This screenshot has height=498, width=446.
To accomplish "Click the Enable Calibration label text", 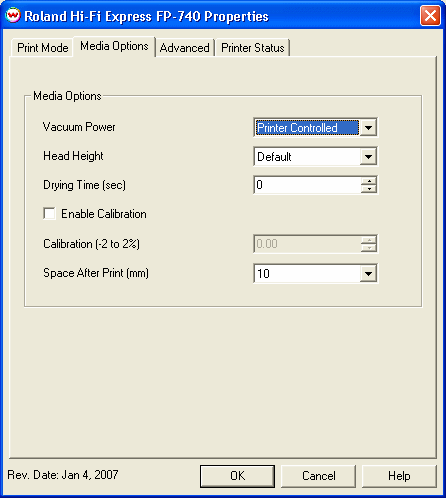I will tap(104, 214).
